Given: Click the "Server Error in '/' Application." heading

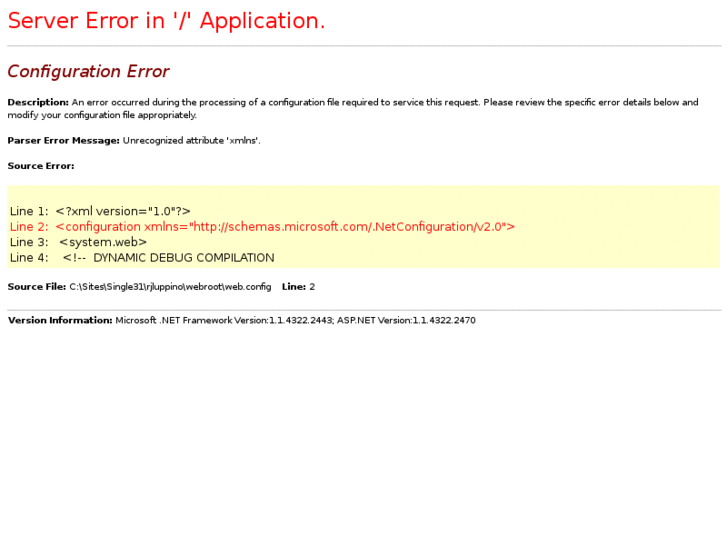Looking at the screenshot, I should click(166, 21).
